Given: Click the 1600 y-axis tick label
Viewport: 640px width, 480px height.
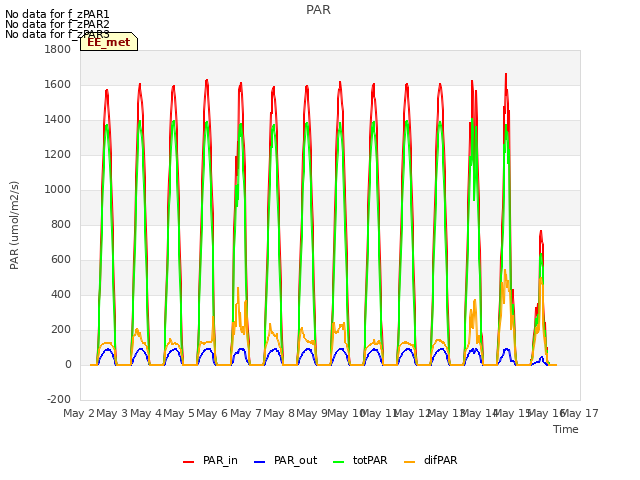Looking at the screenshot, I should [58, 84].
